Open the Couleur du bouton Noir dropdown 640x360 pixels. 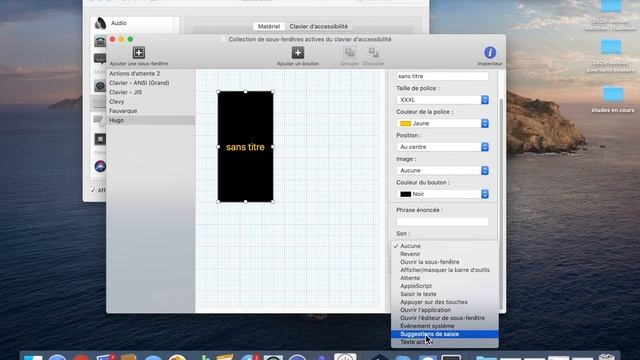442,194
